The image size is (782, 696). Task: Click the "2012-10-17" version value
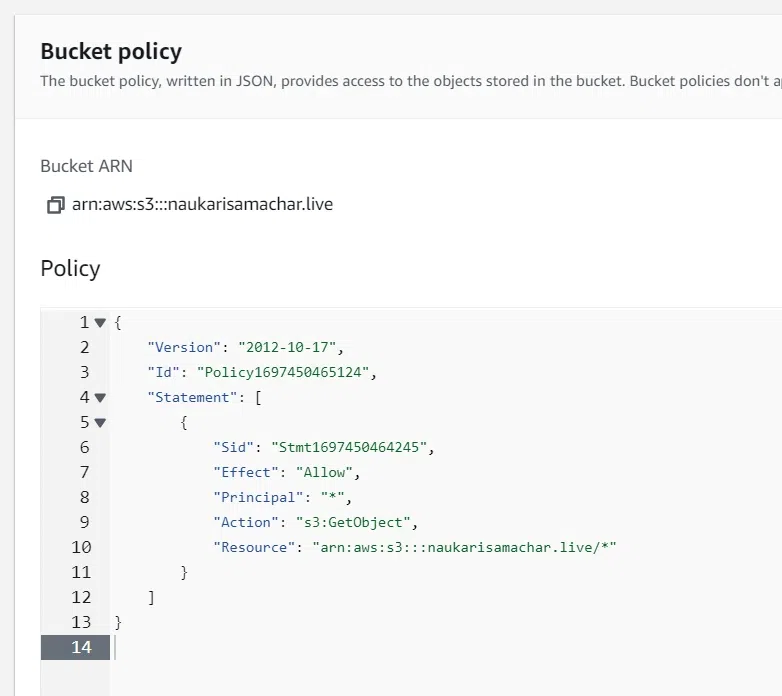click(283, 347)
